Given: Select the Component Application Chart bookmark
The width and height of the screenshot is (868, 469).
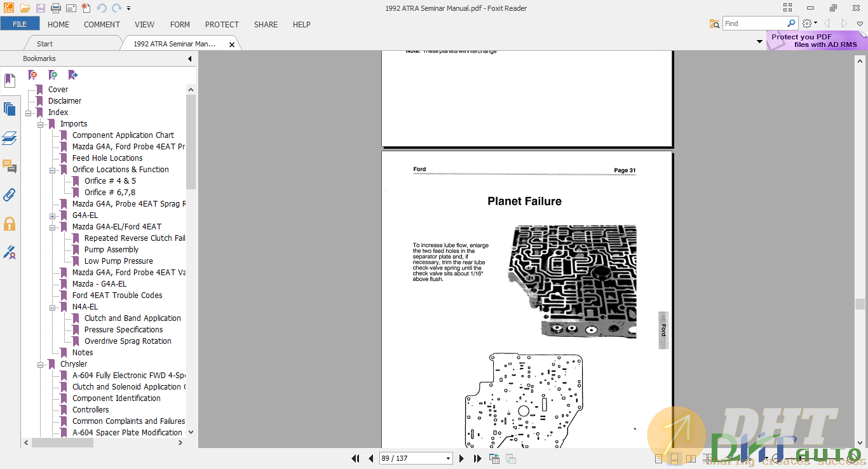Looking at the screenshot, I should click(x=123, y=135).
